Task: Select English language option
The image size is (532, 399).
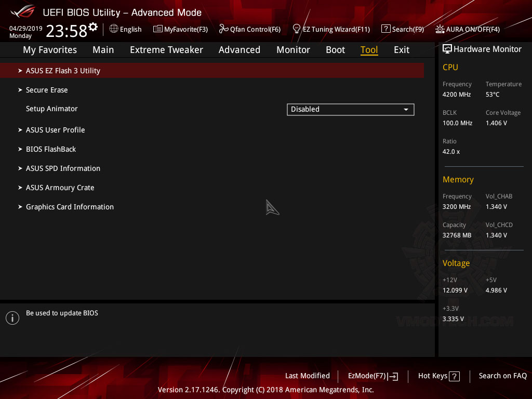Action: (130, 30)
